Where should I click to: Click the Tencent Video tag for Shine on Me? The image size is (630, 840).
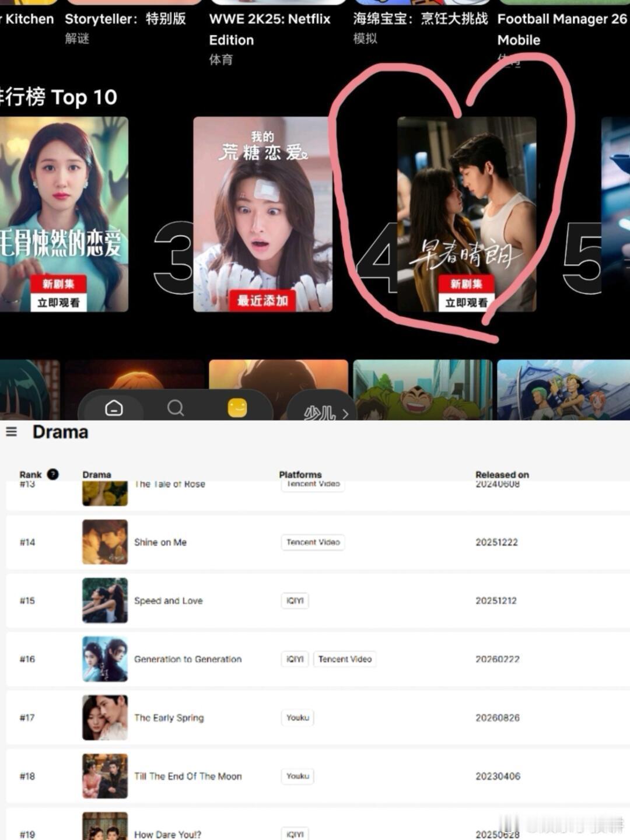[313, 542]
